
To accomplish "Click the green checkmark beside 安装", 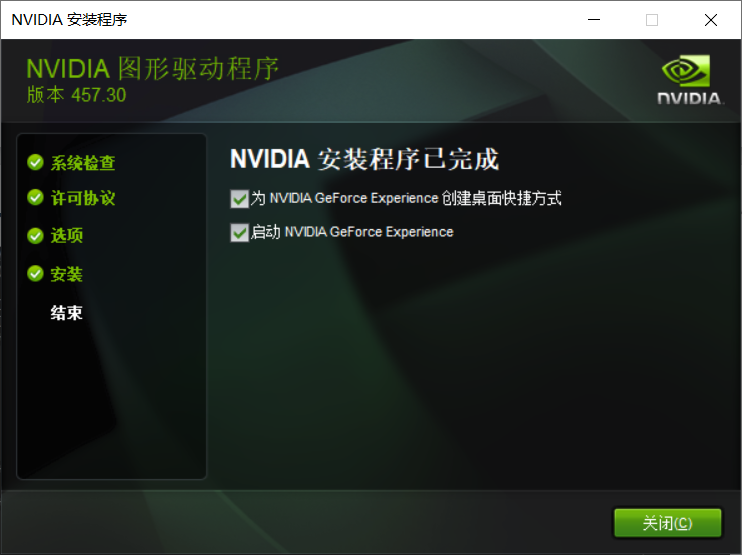I will pyautogui.click(x=35, y=273).
